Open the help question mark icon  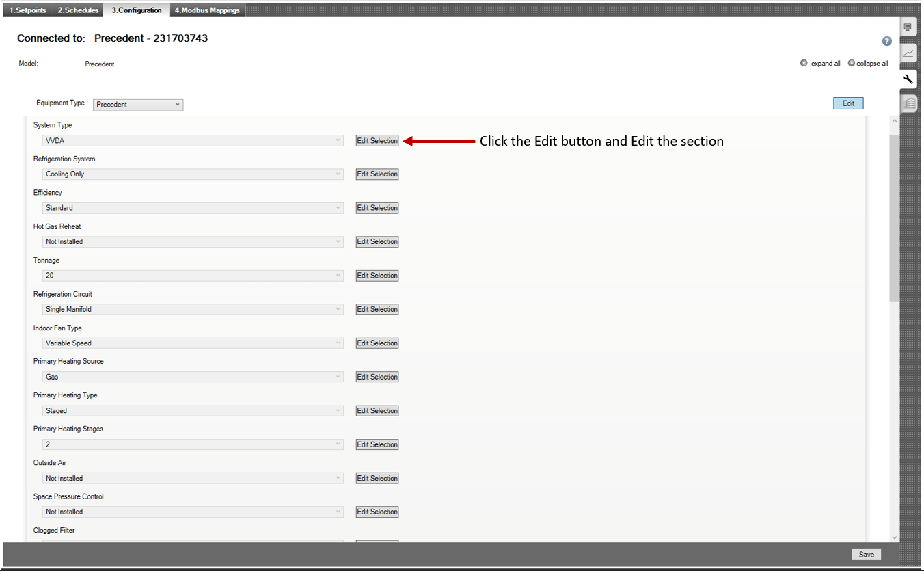(x=887, y=41)
